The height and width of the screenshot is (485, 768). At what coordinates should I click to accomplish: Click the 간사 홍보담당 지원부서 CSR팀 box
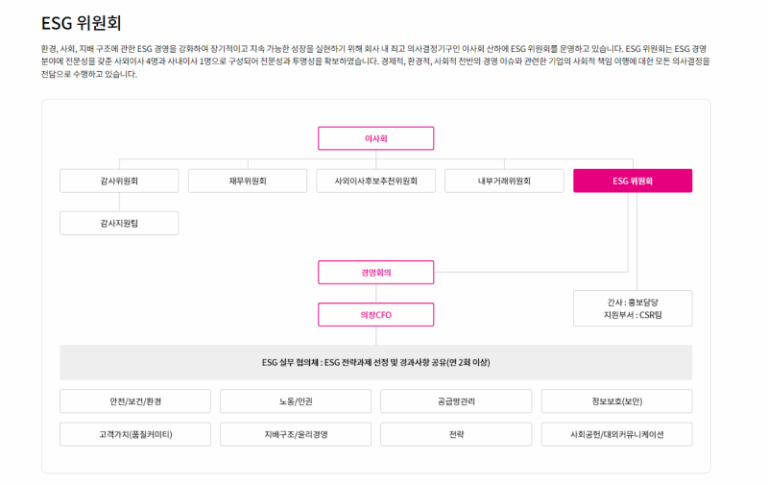tap(632, 309)
